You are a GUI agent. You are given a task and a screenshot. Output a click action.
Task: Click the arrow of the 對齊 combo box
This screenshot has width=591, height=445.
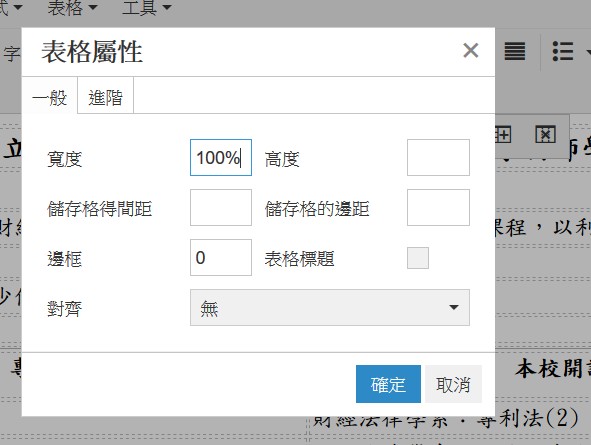454,307
